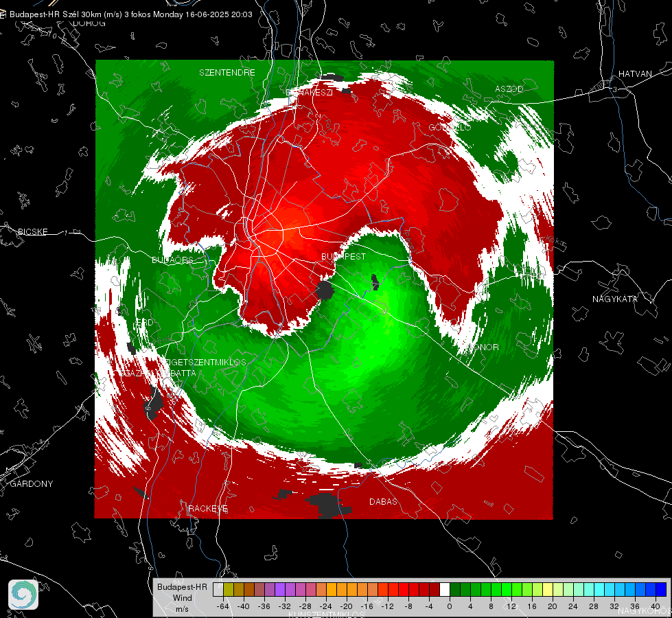Click the BUDAPEST city label
Image resolution: width=672 pixels, height=618 pixels.
(344, 256)
